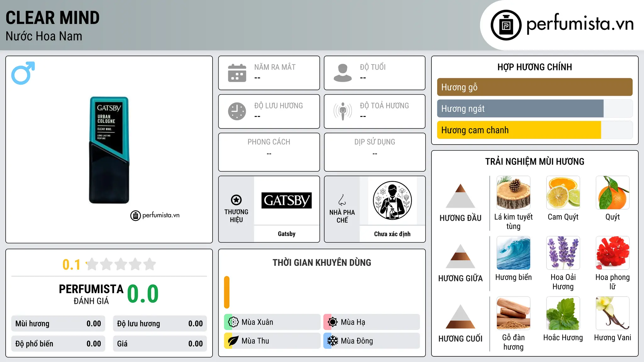Open the Hương Vani vanilla image
The image size is (644, 362).
pyautogui.click(x=613, y=313)
